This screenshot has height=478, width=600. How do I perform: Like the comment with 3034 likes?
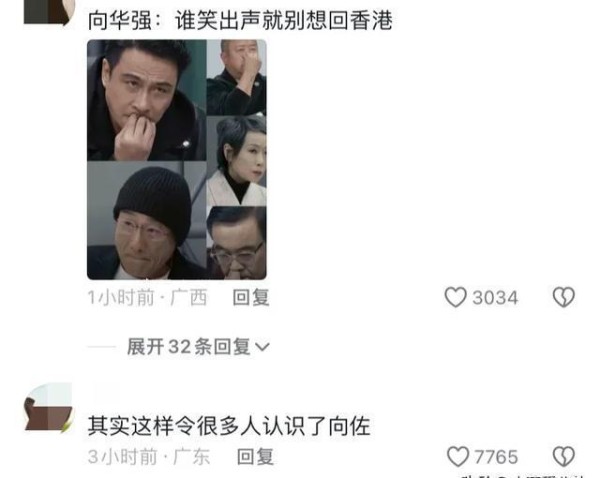point(455,297)
